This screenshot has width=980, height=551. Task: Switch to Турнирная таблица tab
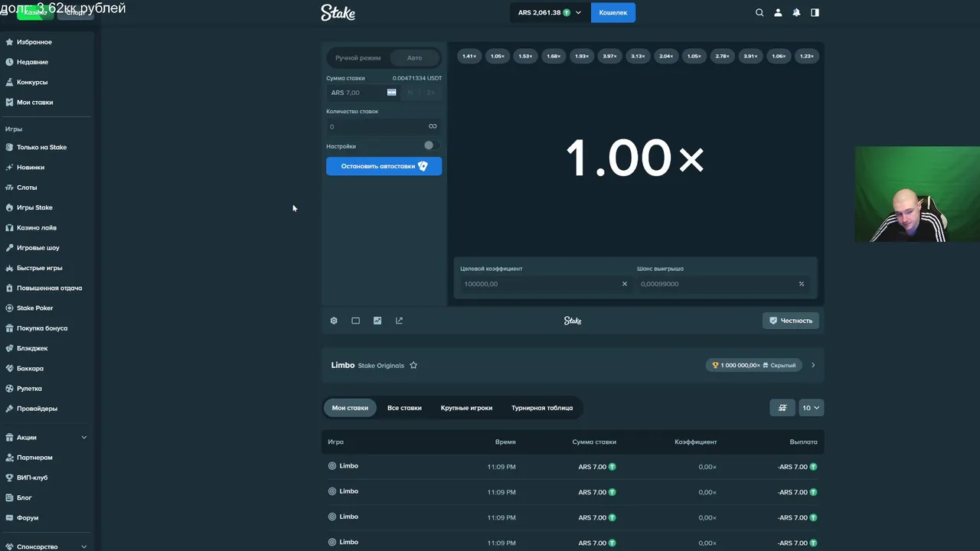[542, 408]
